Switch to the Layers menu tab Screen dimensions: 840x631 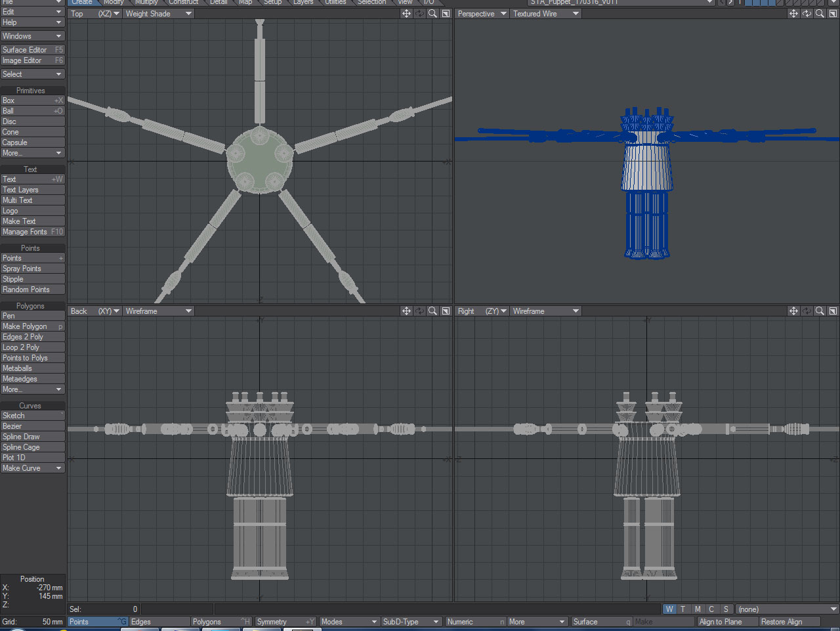point(303,3)
